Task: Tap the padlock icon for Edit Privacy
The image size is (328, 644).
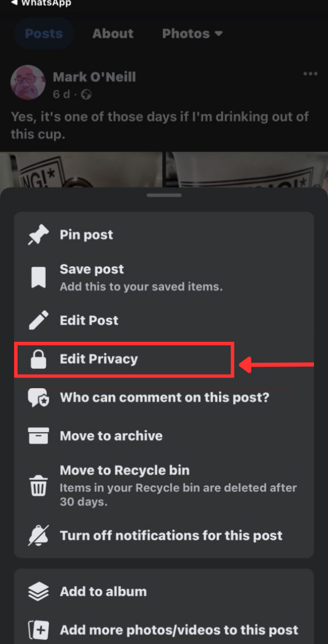Action: (38, 359)
